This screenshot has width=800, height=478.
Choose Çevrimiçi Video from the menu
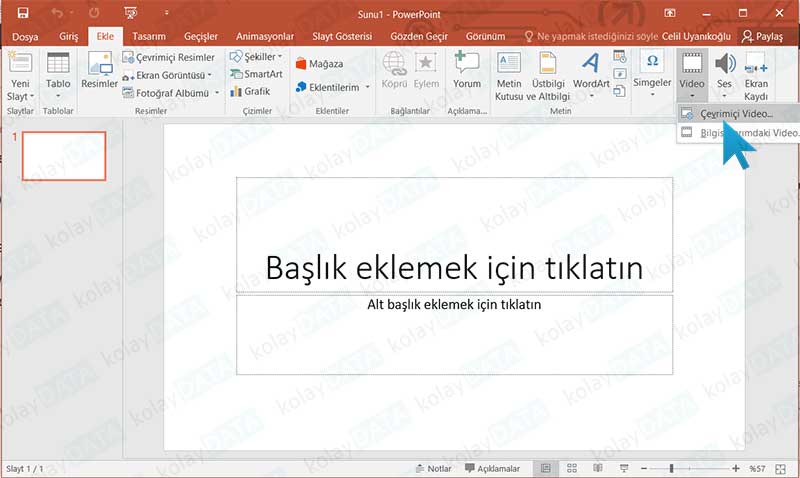pyautogui.click(x=738, y=113)
